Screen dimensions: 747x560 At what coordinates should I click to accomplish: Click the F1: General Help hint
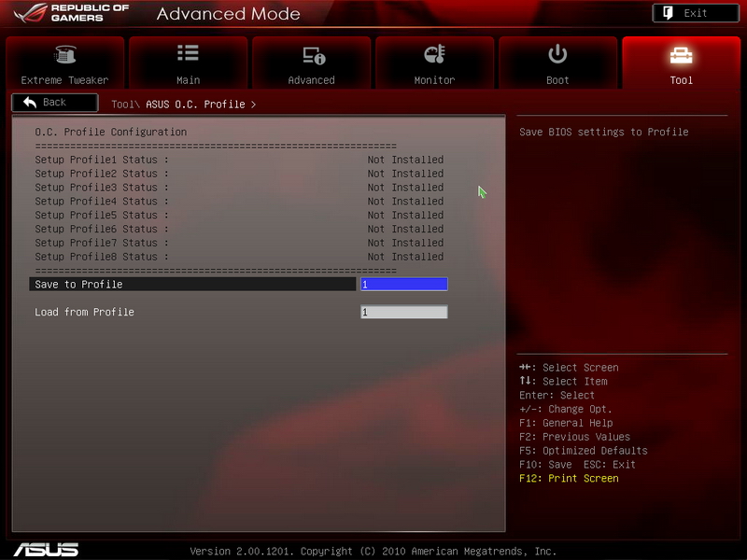tap(566, 423)
